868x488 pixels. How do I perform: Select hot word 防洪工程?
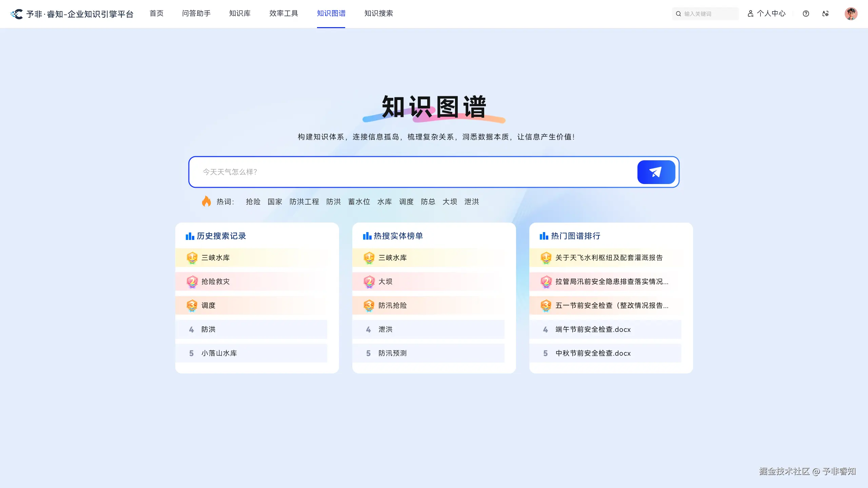[x=304, y=202]
